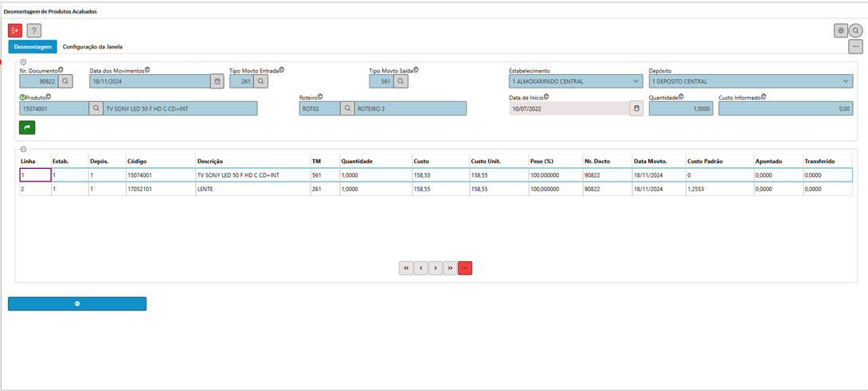
Task: Switch to Configuração da Janela tab
Action: click(x=92, y=47)
